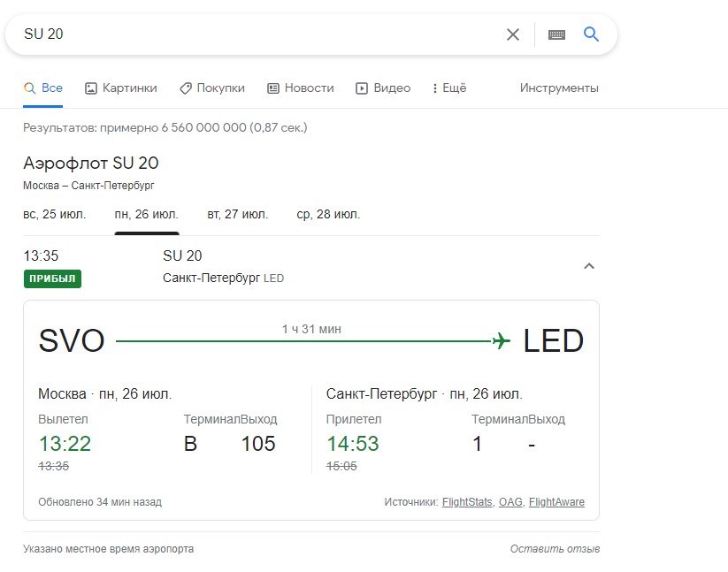Select the вс, 25 июл. date
The image size is (728, 572).
(54, 214)
